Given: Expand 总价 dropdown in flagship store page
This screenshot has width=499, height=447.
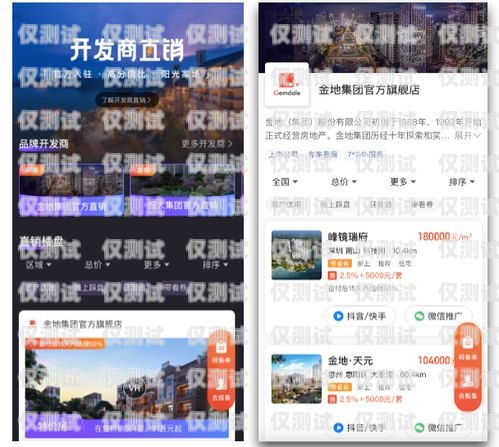Looking at the screenshot, I should [x=344, y=182].
